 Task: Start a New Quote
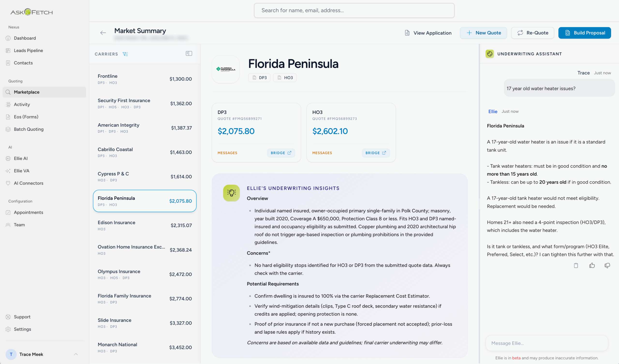pyautogui.click(x=483, y=33)
